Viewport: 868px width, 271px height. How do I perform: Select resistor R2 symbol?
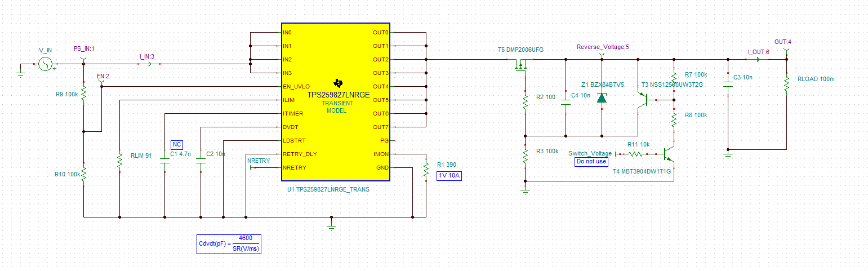point(525,101)
